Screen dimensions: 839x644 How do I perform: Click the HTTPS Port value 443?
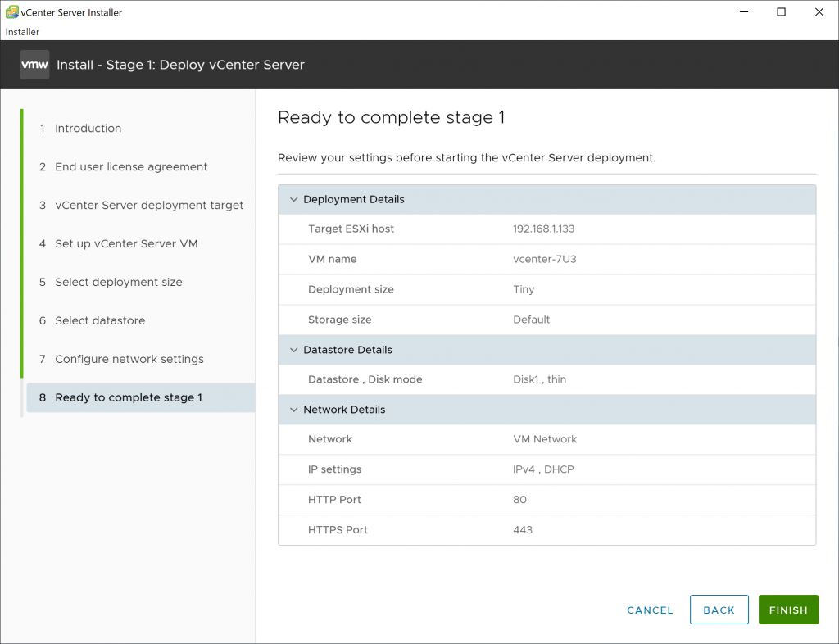[x=523, y=530]
